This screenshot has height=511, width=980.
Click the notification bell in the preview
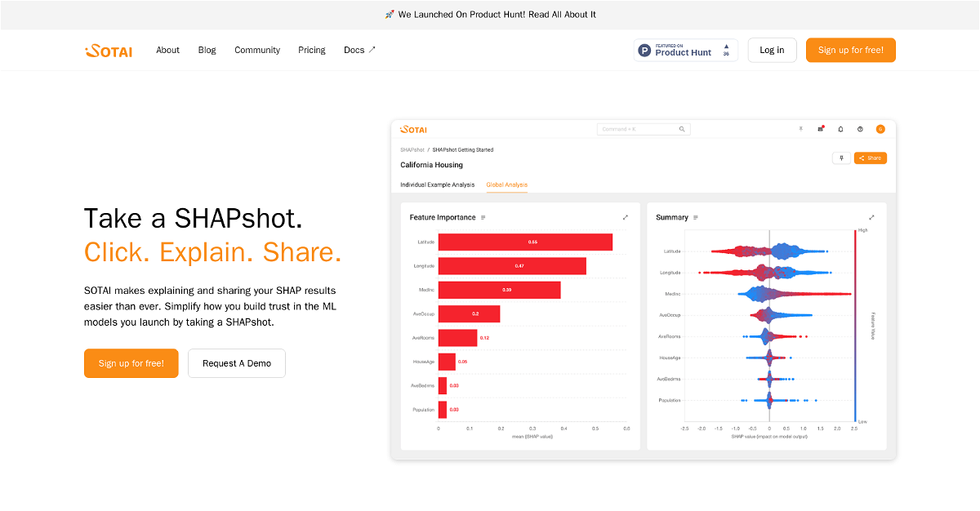point(840,129)
